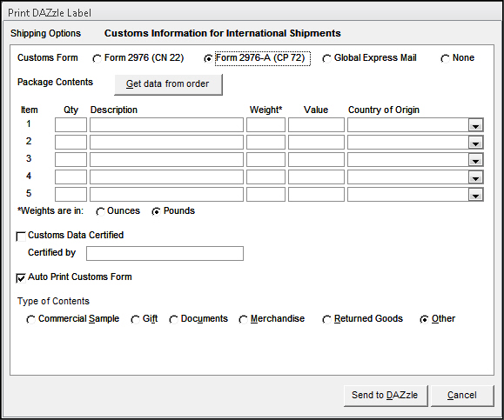504x420 pixels.
Task: Expand Country of Origin list for item 4
Action: tap(476, 177)
